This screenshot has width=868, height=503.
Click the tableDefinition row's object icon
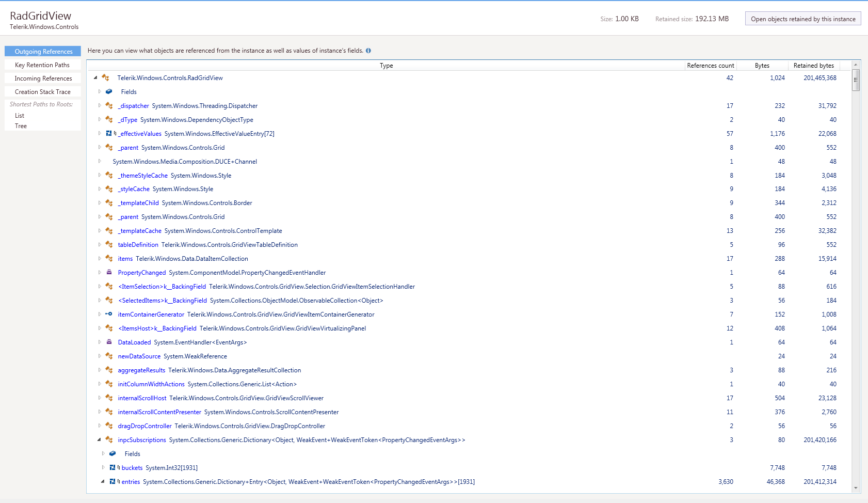(109, 245)
